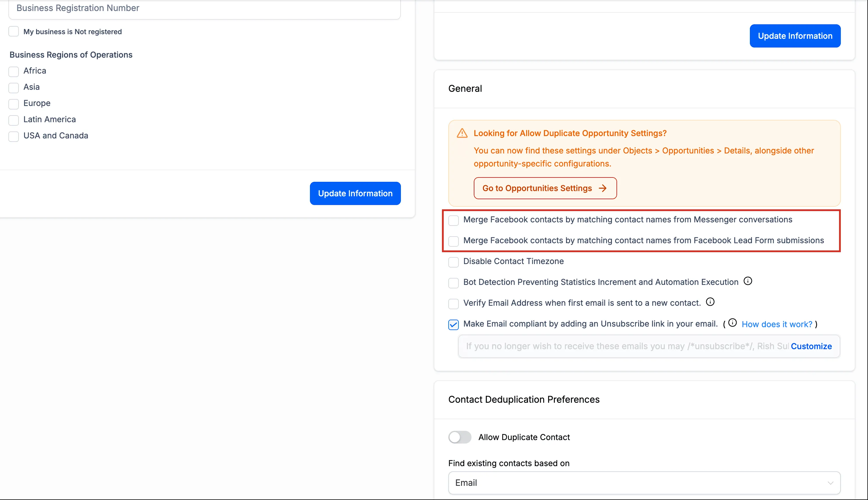Open the Find existing contacts Email dropdown
The image size is (868, 500).
[x=644, y=483]
